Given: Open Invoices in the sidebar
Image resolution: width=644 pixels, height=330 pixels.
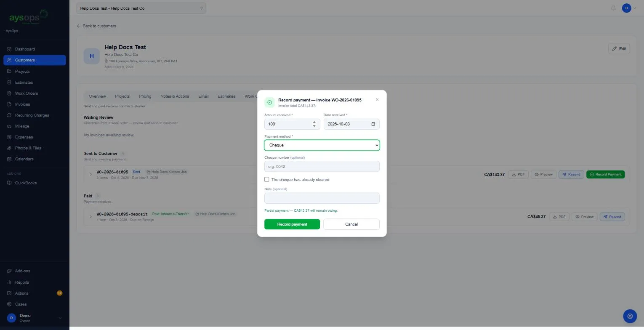Looking at the screenshot, I should coord(35,104).
